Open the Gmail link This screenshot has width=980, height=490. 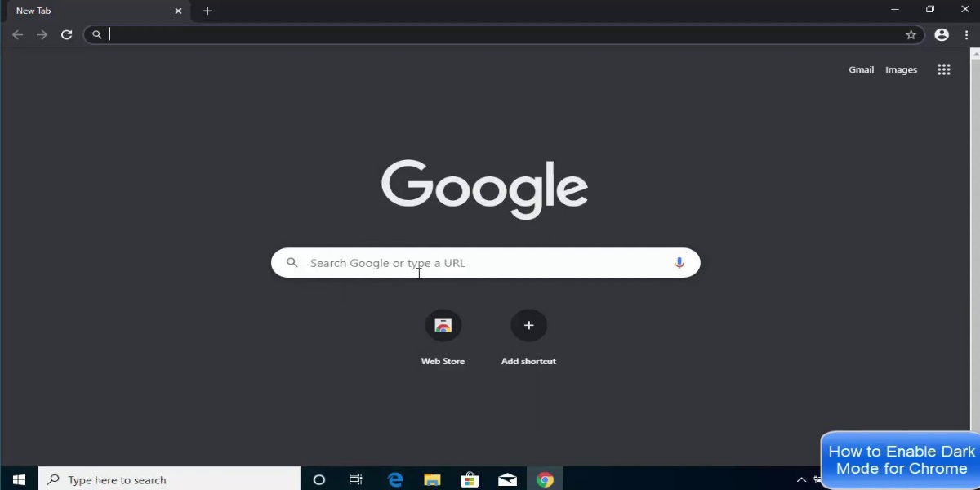861,69
